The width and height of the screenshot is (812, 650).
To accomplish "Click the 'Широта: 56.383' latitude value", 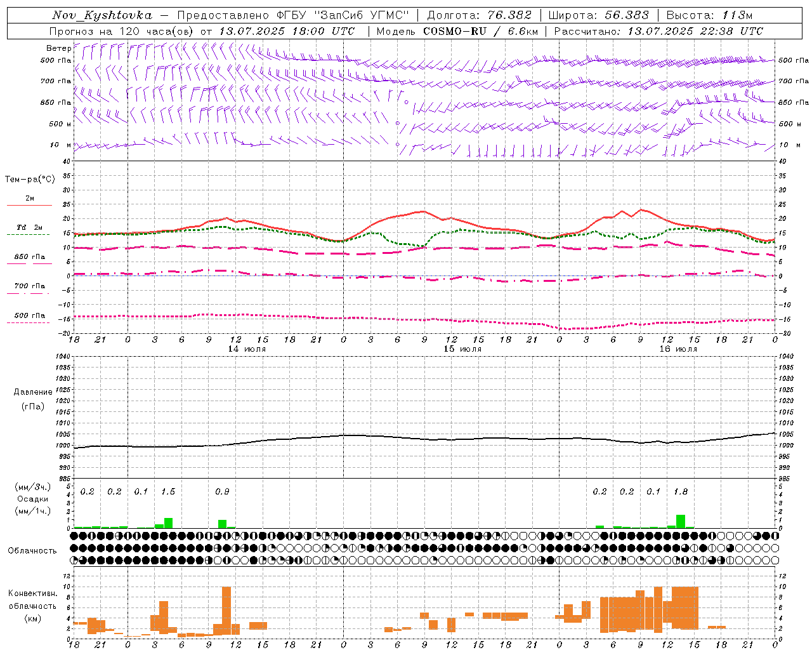I will [598, 15].
